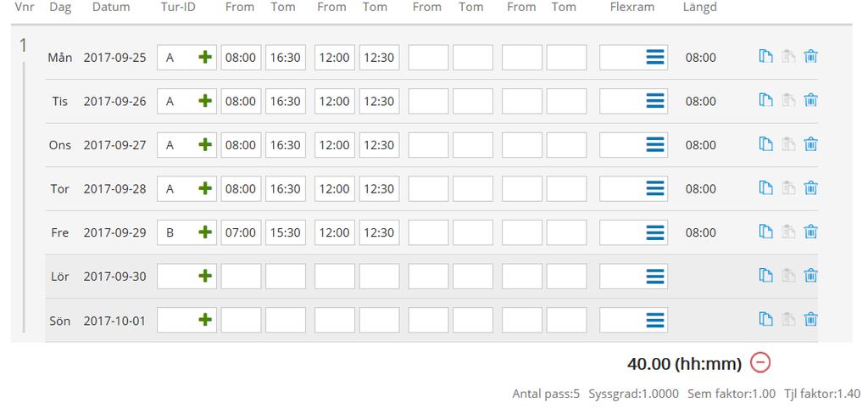Copy the Saturday 2017-09-30 row
This screenshot has width=868, height=408.
765,275
